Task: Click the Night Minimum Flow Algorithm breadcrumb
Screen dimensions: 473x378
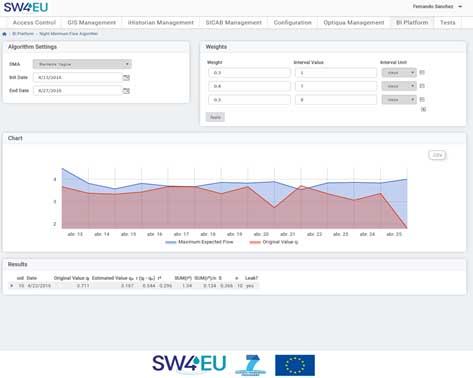Action: 69,34
